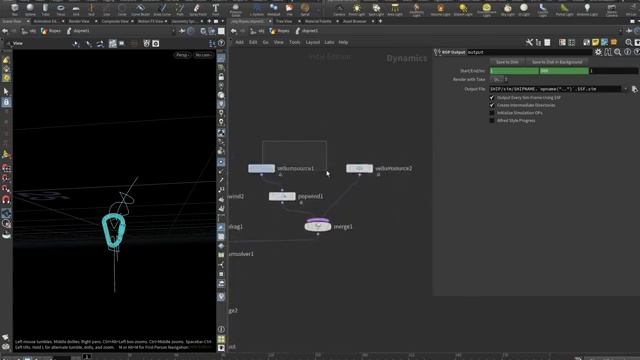The height and width of the screenshot is (360, 640).
Task: Select the volumesource2 node
Action: pos(359,168)
